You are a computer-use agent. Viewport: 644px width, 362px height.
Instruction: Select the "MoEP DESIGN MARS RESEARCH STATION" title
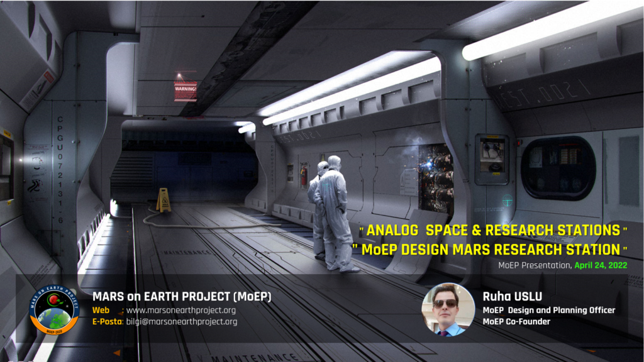(x=490, y=249)
